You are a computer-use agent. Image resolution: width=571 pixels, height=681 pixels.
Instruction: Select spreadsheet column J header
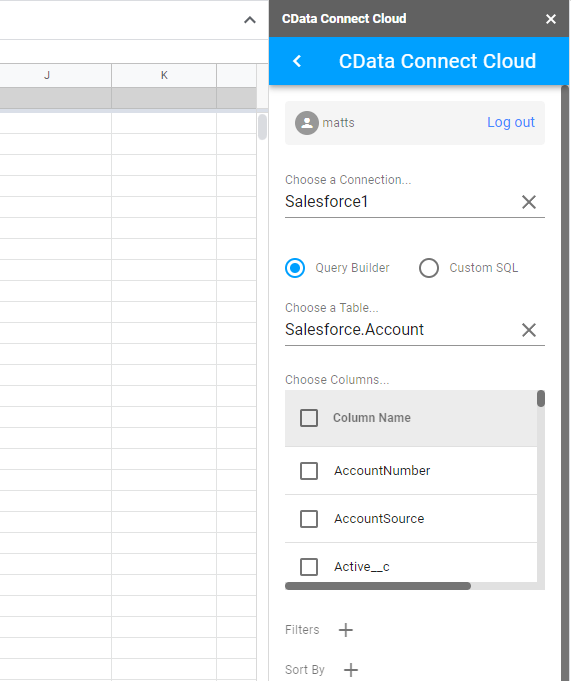tap(47, 75)
